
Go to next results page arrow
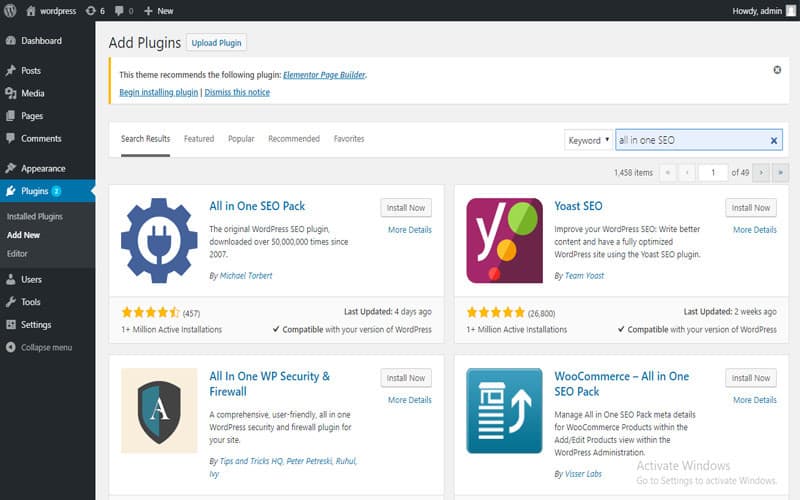pyautogui.click(x=761, y=172)
